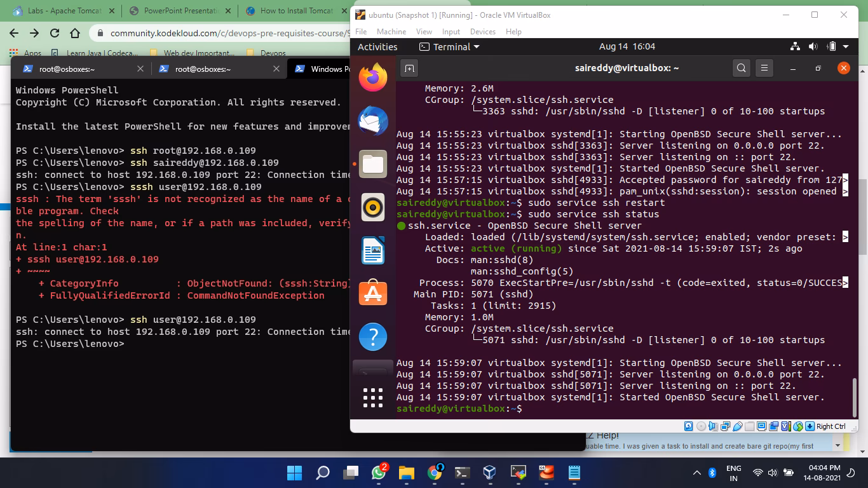Launch Thunderbird from the Ubuntu dock
Image resolution: width=868 pixels, height=488 pixels.
coord(372,121)
